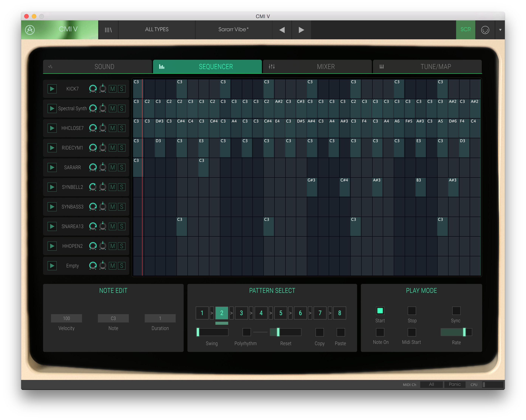Play the SNAREA13 track preview
526x420 pixels.
pos(52,226)
